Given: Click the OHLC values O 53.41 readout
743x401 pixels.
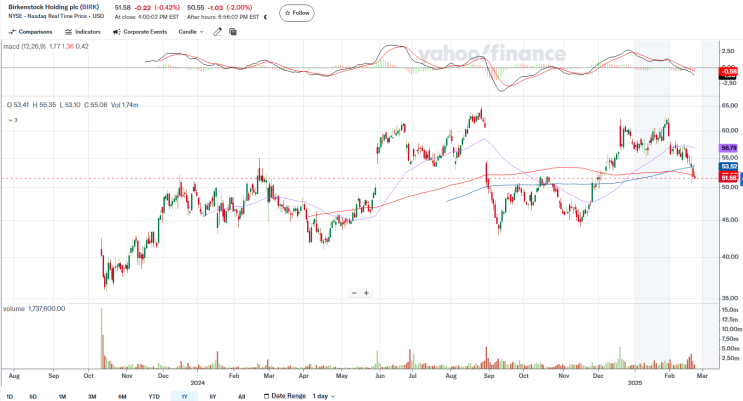Looking at the screenshot, I should pyautogui.click(x=18, y=105).
